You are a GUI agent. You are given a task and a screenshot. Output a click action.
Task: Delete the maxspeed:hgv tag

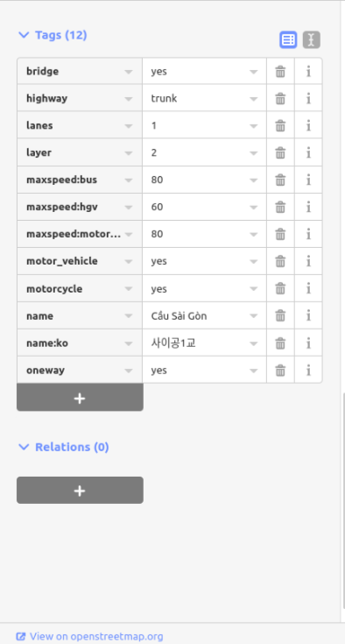coord(280,207)
